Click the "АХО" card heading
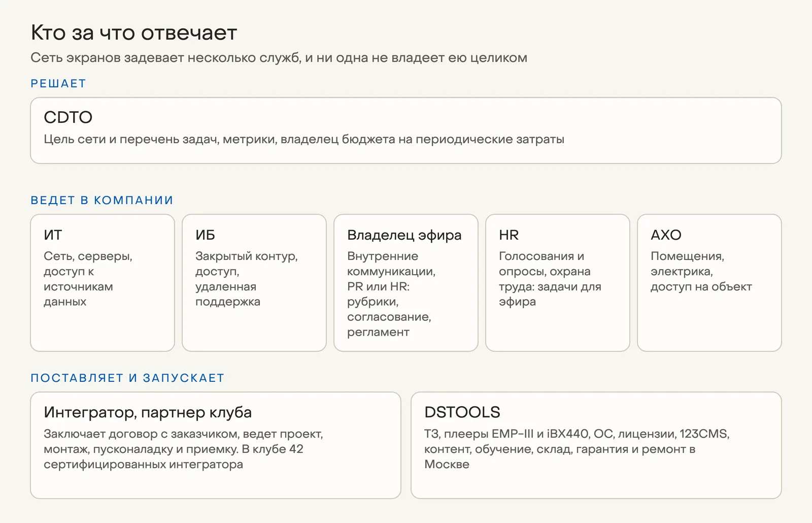This screenshot has height=523, width=812. [666, 235]
